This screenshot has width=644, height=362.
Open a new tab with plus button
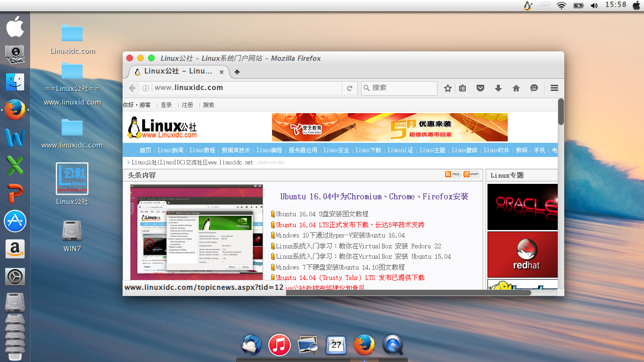[237, 72]
